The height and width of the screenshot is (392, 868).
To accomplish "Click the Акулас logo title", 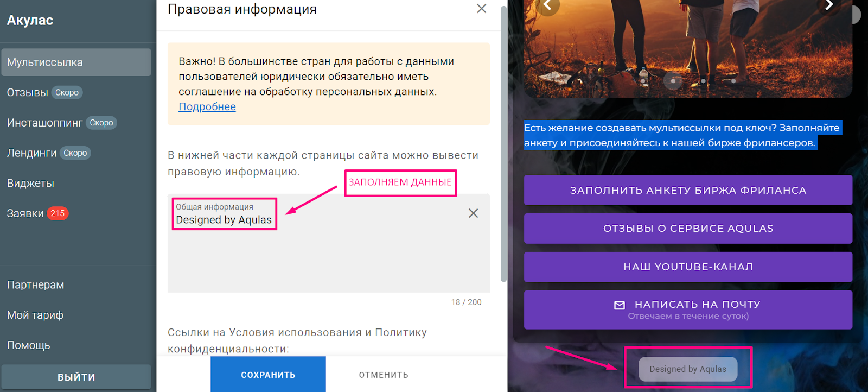I will click(30, 21).
